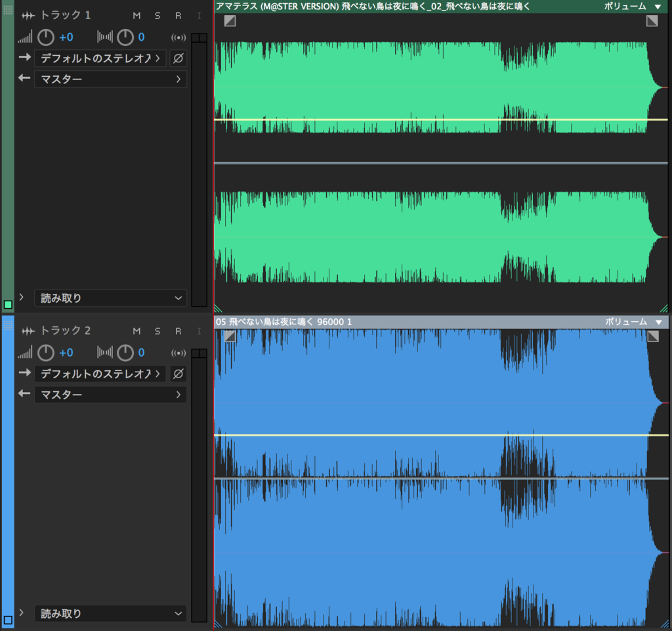672x631 pixels.
Task: Click Track 1 volume knob
Action: coord(46,37)
